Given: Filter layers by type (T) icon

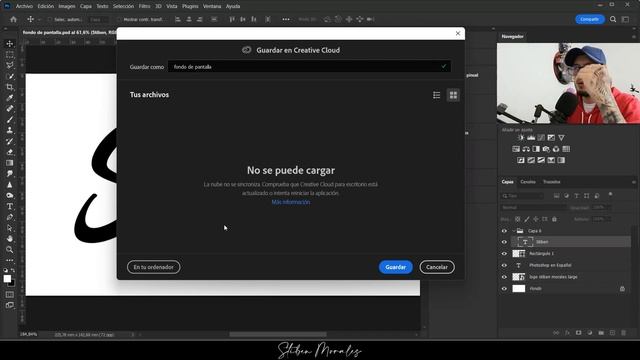Looking at the screenshot, I should (x=576, y=196).
